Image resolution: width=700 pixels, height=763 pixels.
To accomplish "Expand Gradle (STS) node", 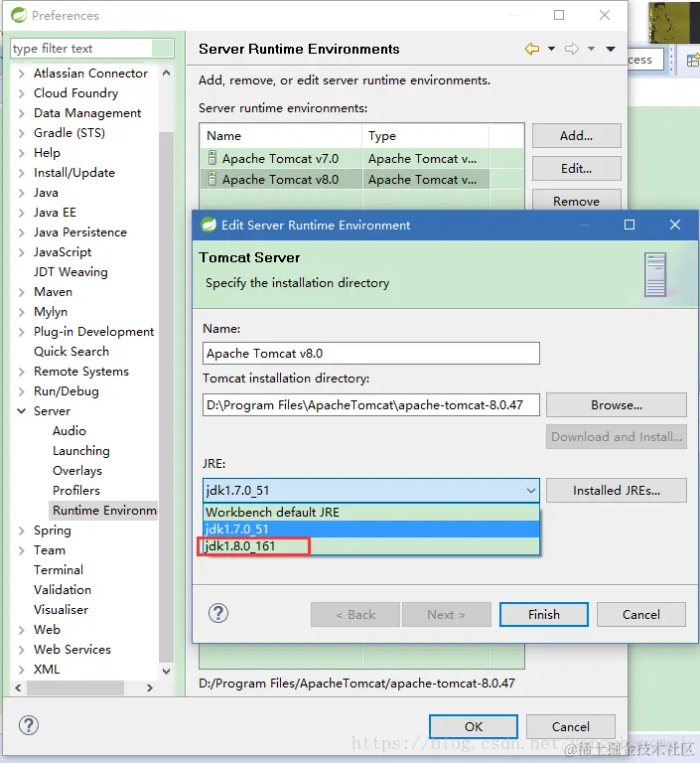I will 22,133.
